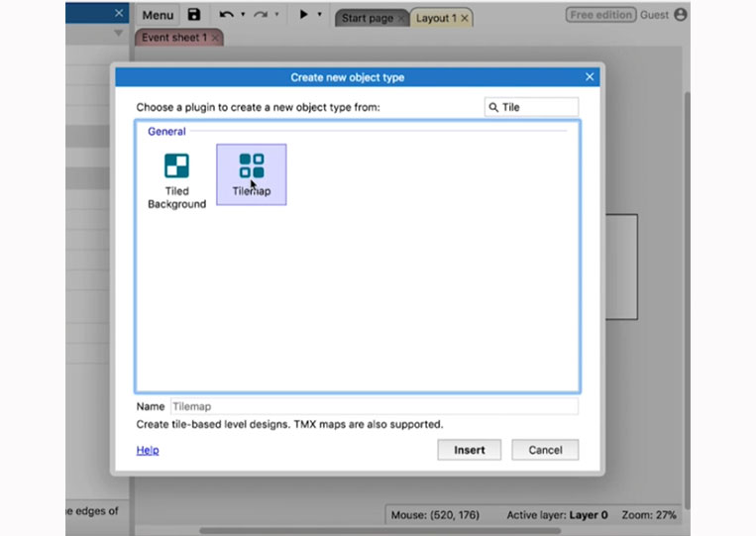Open the Guest account avatar icon
The width and height of the screenshot is (756, 536).
(x=681, y=15)
